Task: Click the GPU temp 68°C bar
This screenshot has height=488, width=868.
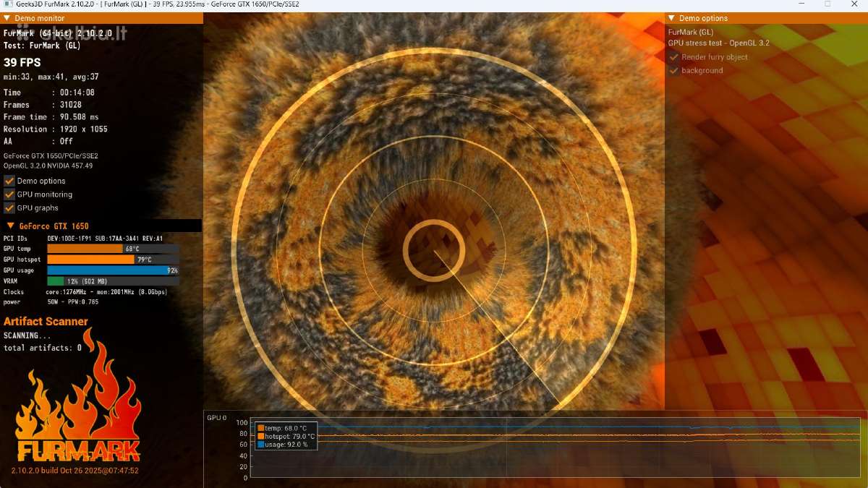Action: click(113, 249)
